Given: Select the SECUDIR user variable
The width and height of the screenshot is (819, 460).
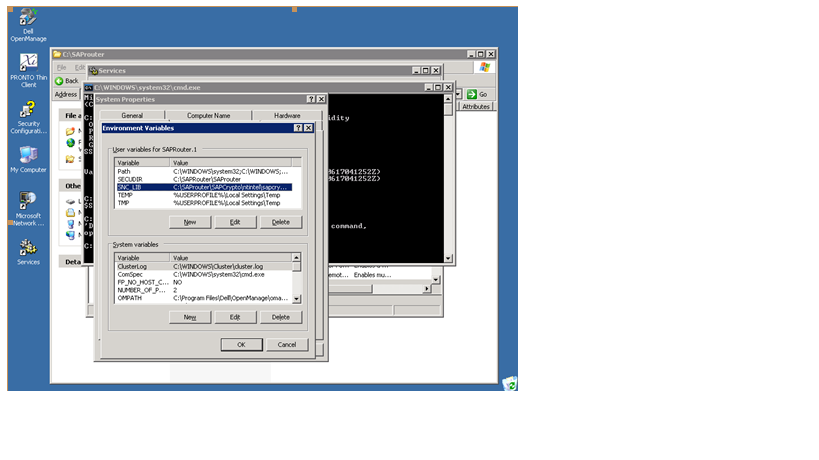Looking at the screenshot, I should pyautogui.click(x=204, y=179).
